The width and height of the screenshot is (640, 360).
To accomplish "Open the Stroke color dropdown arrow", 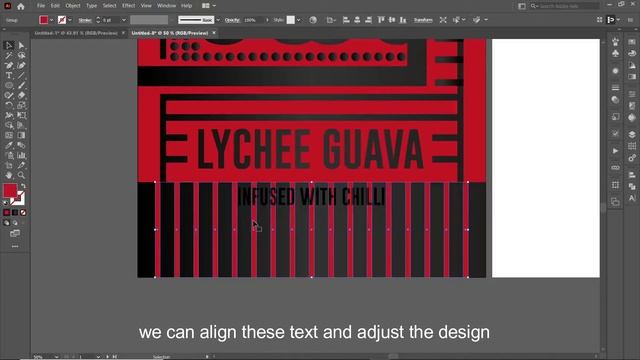I will click(70, 20).
